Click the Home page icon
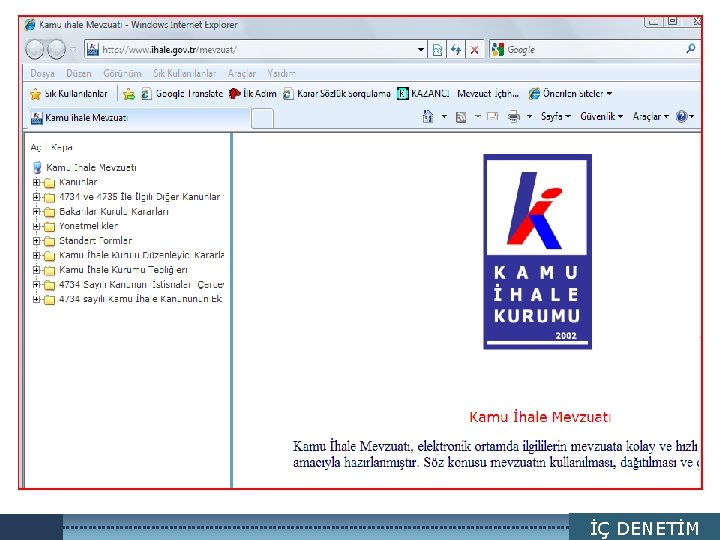 [428, 117]
